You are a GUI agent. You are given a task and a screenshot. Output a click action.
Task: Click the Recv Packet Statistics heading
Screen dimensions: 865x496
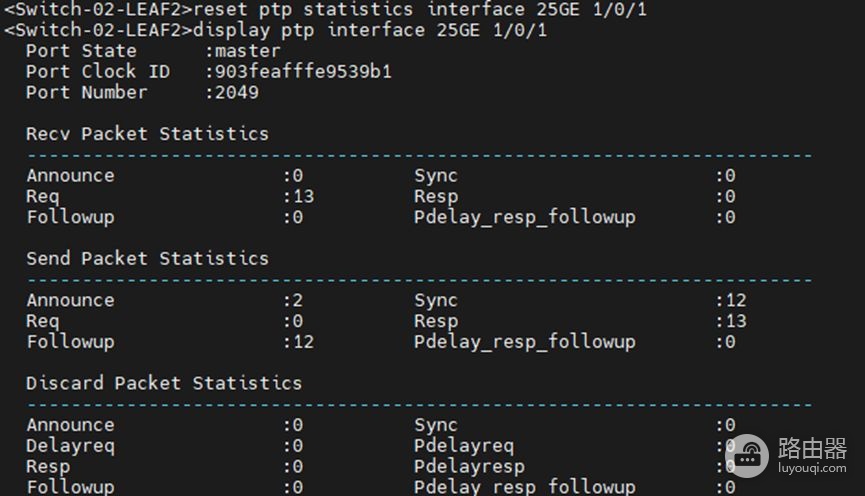point(147,134)
